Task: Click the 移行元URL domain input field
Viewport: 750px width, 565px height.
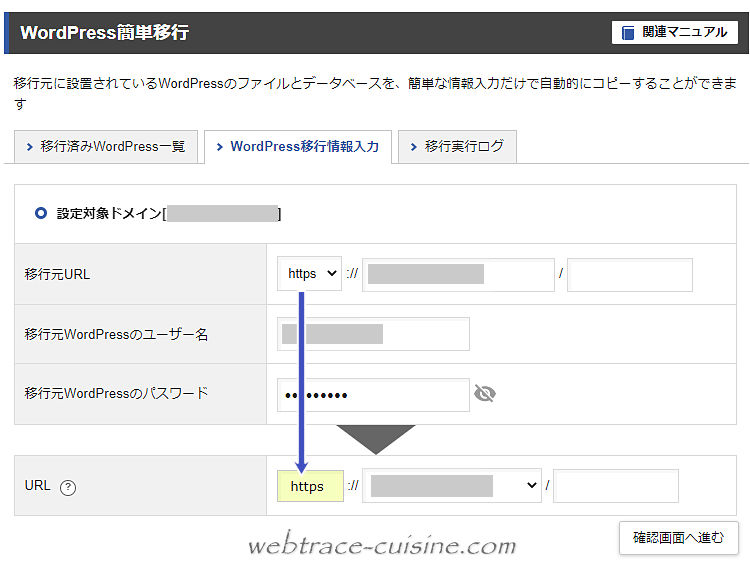Action: tap(458, 275)
